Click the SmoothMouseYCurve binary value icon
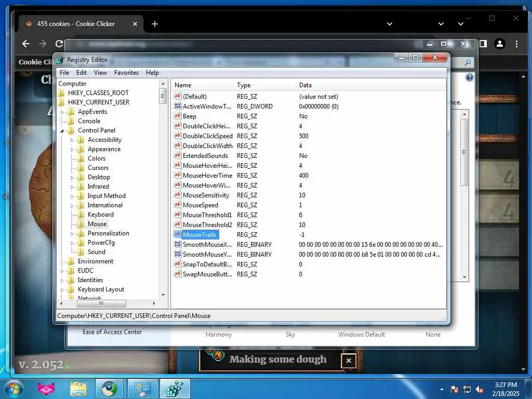The height and width of the screenshot is (399, 532). pos(178,254)
